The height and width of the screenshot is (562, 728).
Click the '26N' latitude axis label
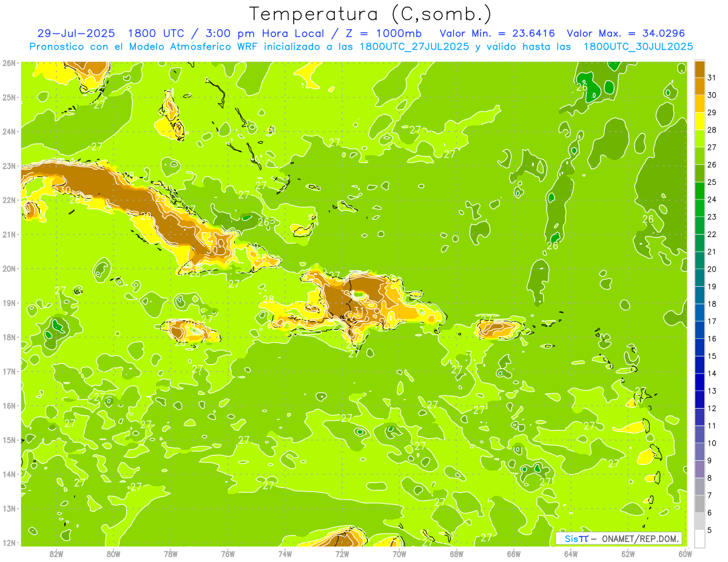click(x=8, y=63)
